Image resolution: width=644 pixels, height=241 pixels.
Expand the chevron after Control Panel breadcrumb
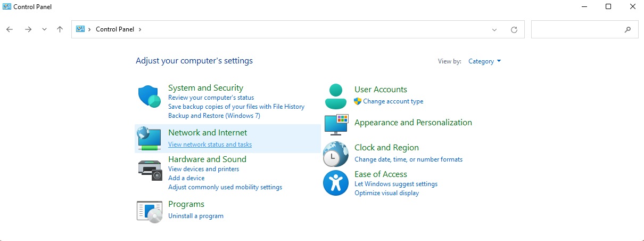(140, 29)
